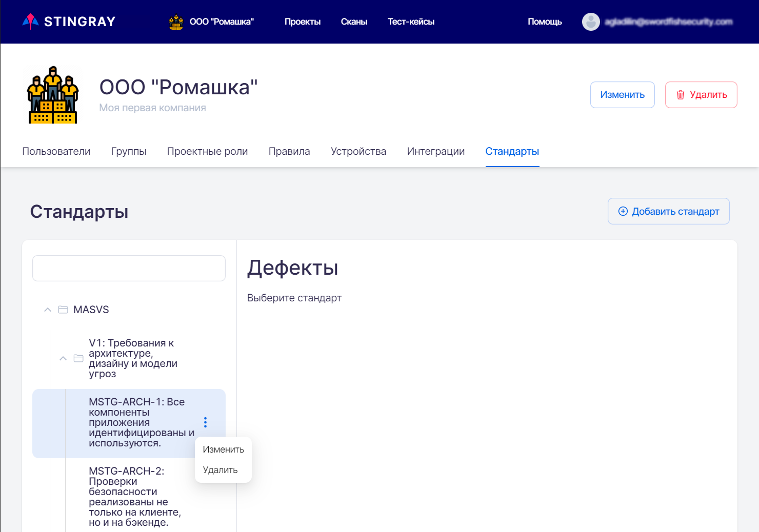This screenshot has height=532, width=759.
Task: Click the company icon in the top navbar
Action: (x=176, y=22)
